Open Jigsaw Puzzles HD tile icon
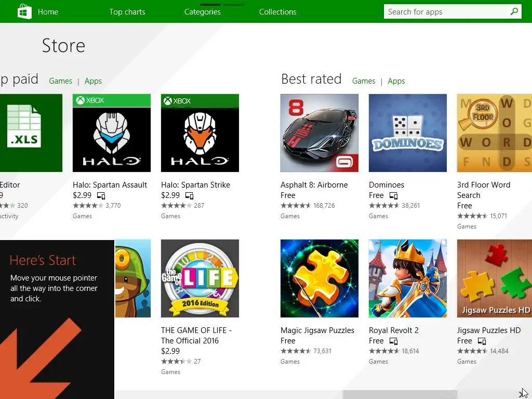Viewport: 532px width, 399px height. [x=495, y=278]
